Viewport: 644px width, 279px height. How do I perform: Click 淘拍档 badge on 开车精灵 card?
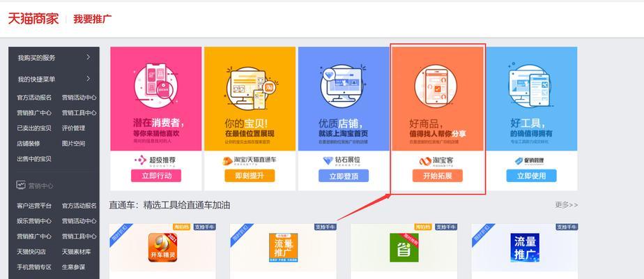click(x=181, y=227)
